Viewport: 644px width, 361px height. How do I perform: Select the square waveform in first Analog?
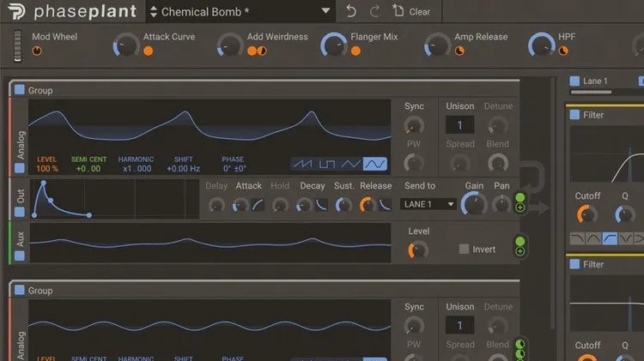327,164
